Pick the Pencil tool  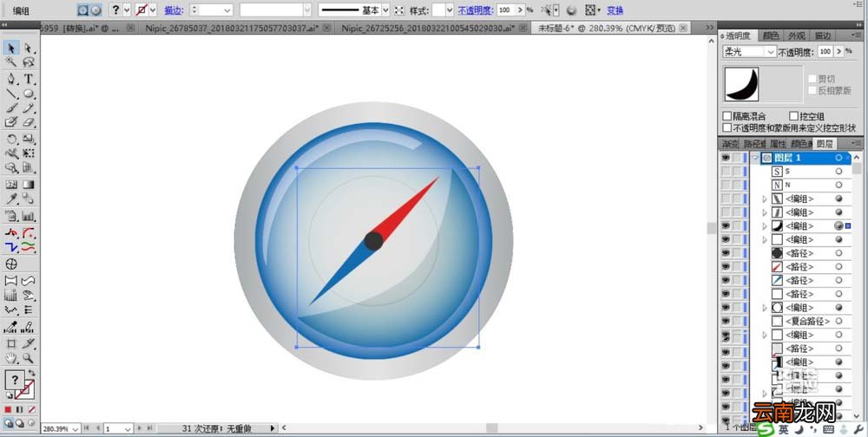point(29,108)
